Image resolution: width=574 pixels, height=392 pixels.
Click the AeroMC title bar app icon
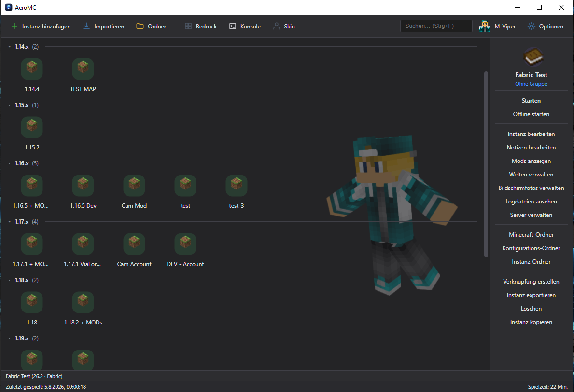pyautogui.click(x=8, y=7)
